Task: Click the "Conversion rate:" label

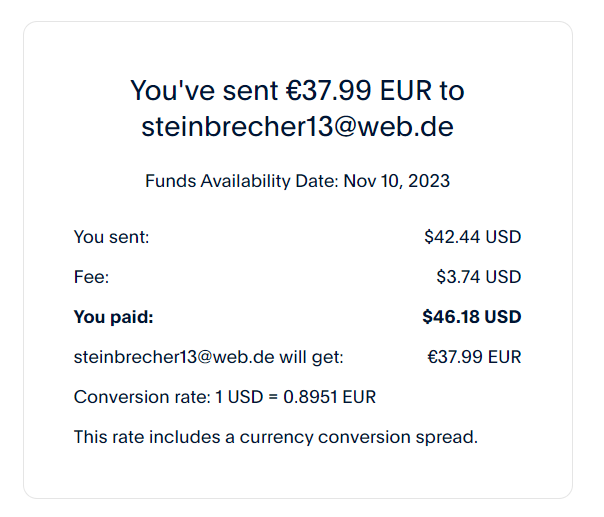Action: (142, 397)
